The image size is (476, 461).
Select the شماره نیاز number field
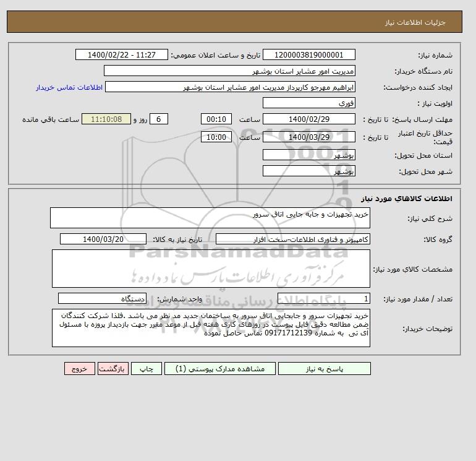(x=308, y=54)
